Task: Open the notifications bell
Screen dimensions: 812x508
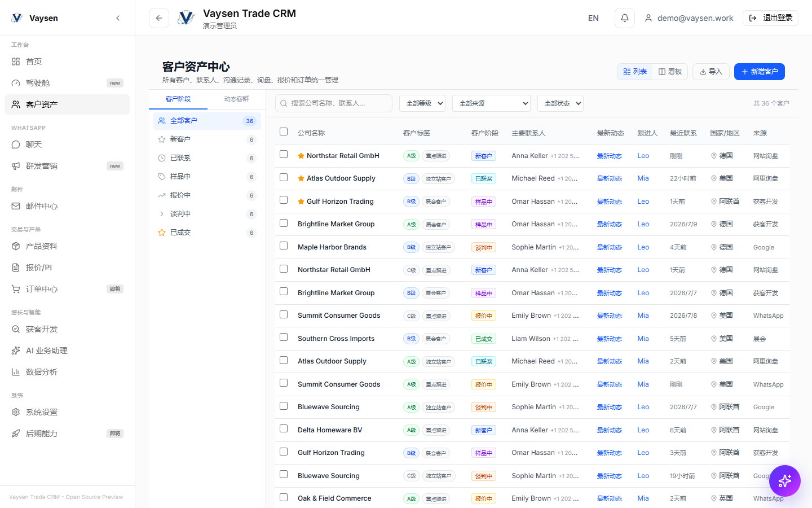Action: [x=625, y=18]
